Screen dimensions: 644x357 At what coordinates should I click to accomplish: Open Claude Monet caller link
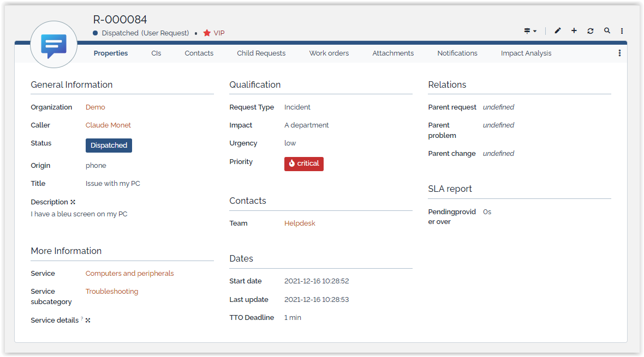108,125
